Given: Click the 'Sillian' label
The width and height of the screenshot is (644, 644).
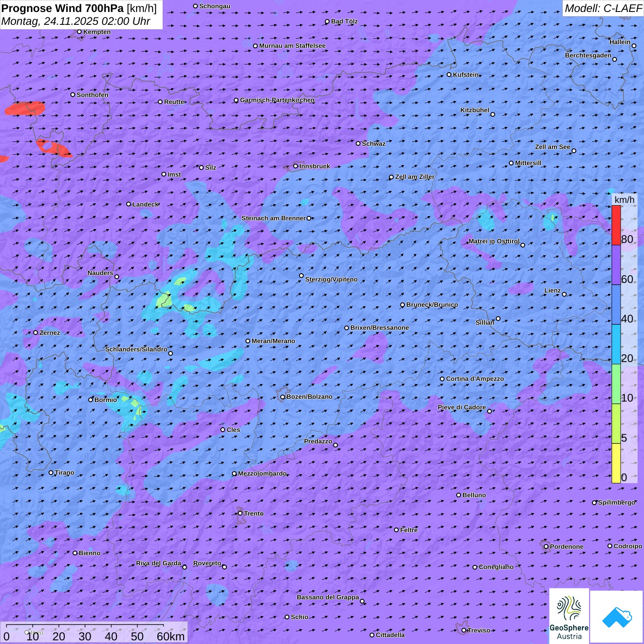Looking at the screenshot, I should (x=485, y=322).
